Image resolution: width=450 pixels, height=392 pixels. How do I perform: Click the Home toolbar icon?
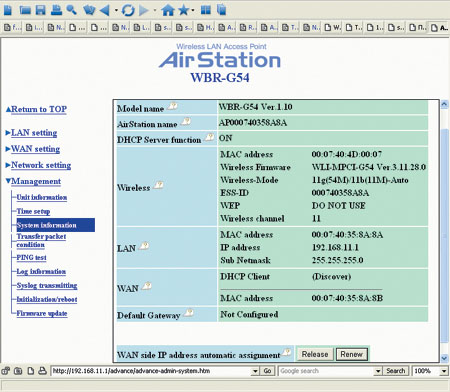168,10
